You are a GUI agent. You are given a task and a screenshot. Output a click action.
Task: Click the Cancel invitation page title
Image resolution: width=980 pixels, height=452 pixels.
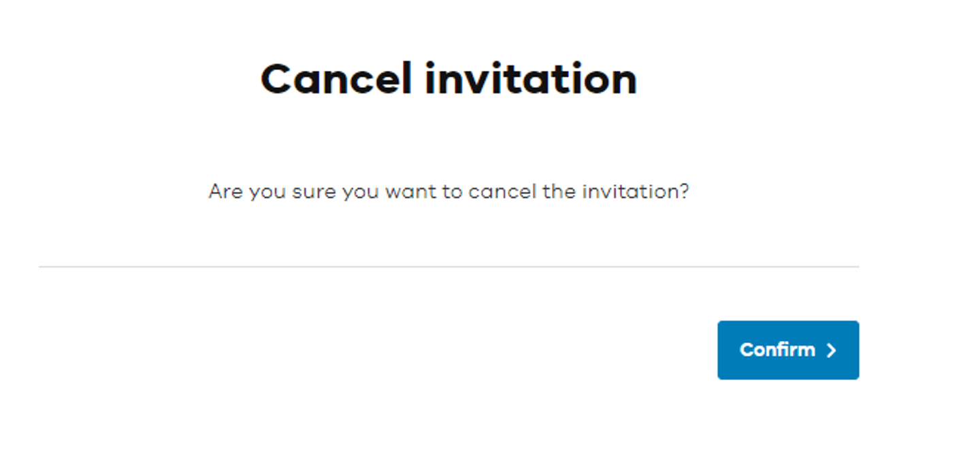(x=448, y=77)
